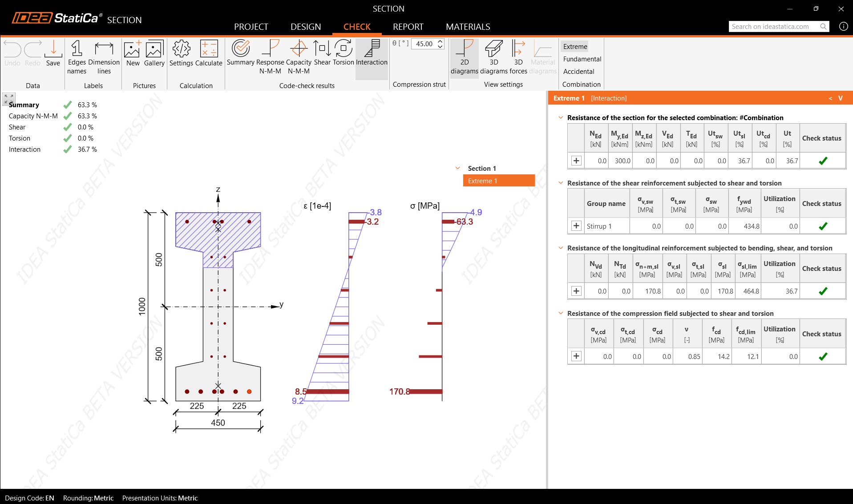Show Response N-M-M results
853x504 pixels.
coord(270,57)
